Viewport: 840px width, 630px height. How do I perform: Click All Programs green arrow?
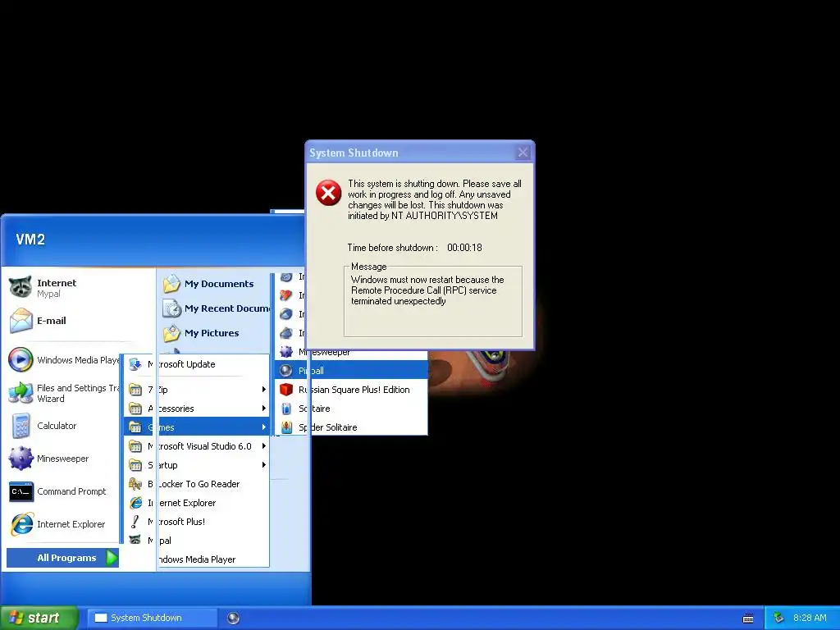point(112,558)
